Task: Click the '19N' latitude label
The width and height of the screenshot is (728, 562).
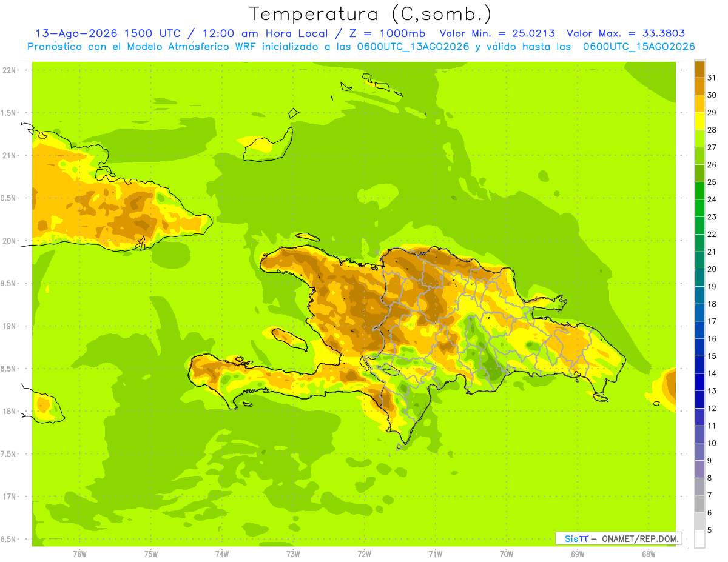Action: (x=8, y=326)
